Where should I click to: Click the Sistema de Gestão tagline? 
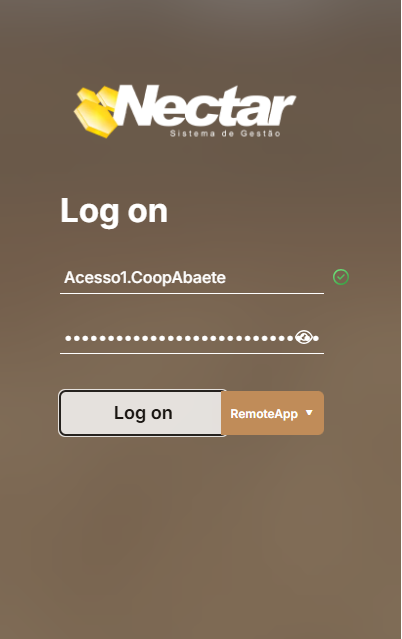coord(225,133)
